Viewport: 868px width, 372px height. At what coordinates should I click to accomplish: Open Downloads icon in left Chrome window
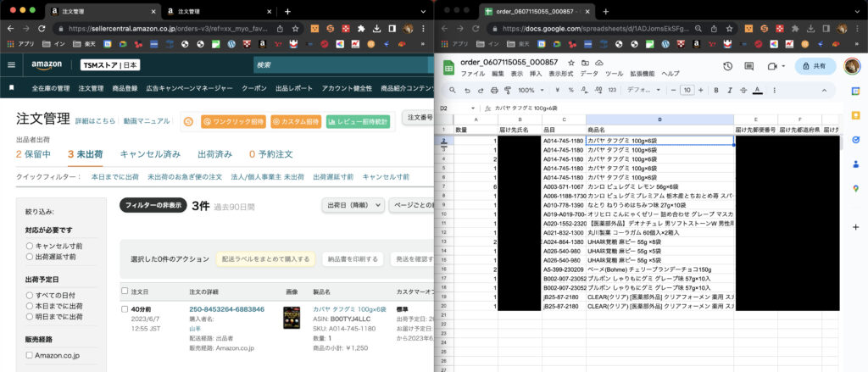point(376,28)
